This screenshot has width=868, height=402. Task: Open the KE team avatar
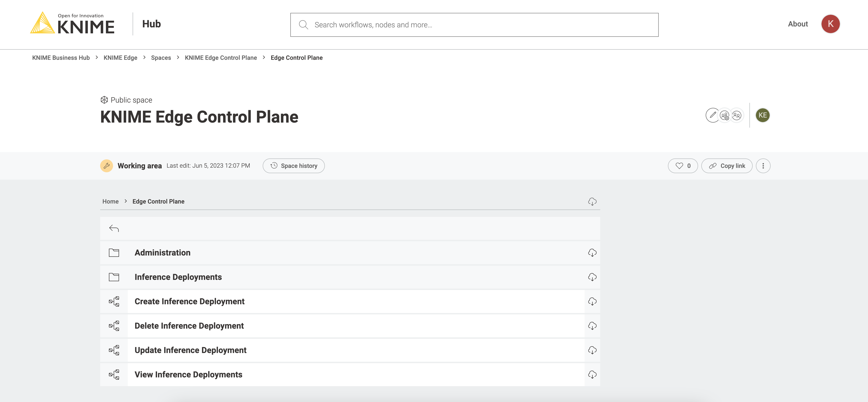tap(763, 115)
